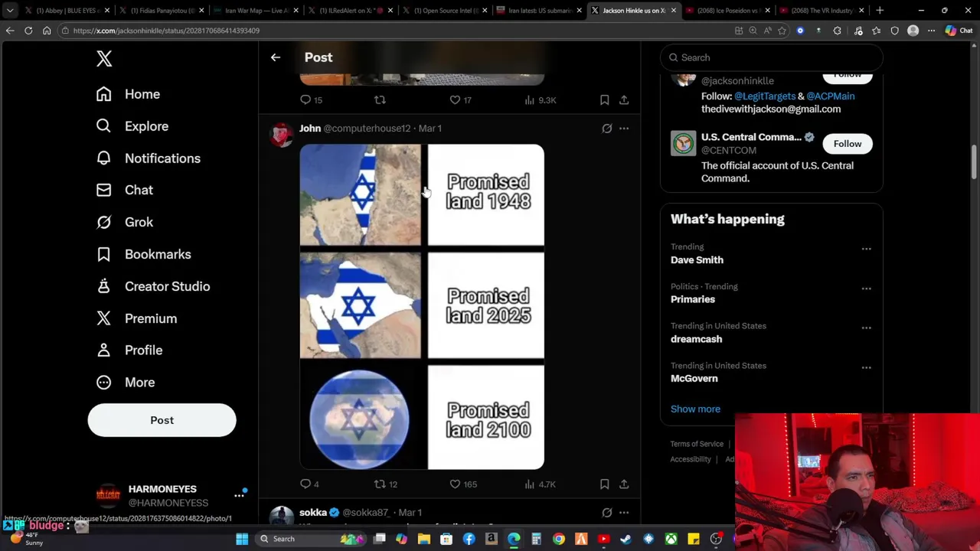Open File Explorer from the taskbar

click(x=424, y=539)
